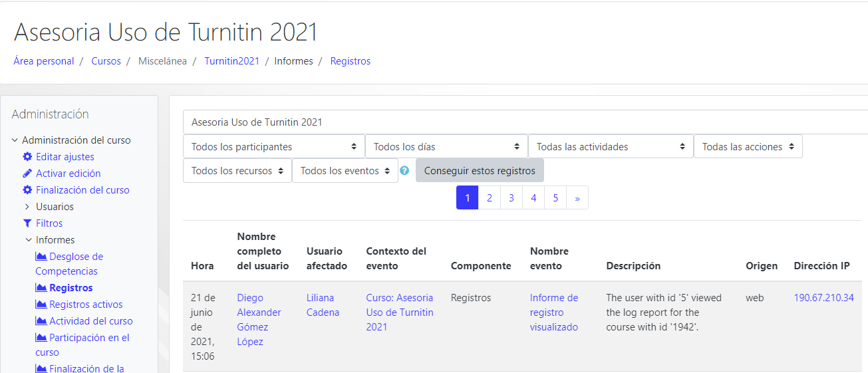Click the Descripción column header
This screenshot has width=868, height=373.
[633, 266]
